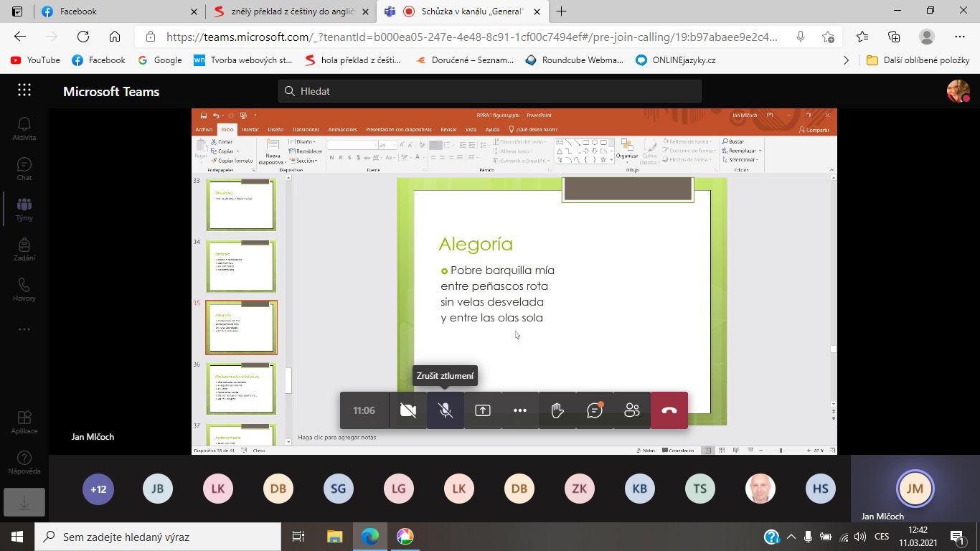Screen dimensions: 980x551
Task: Open the Teams app launcher grid
Action: (24, 90)
